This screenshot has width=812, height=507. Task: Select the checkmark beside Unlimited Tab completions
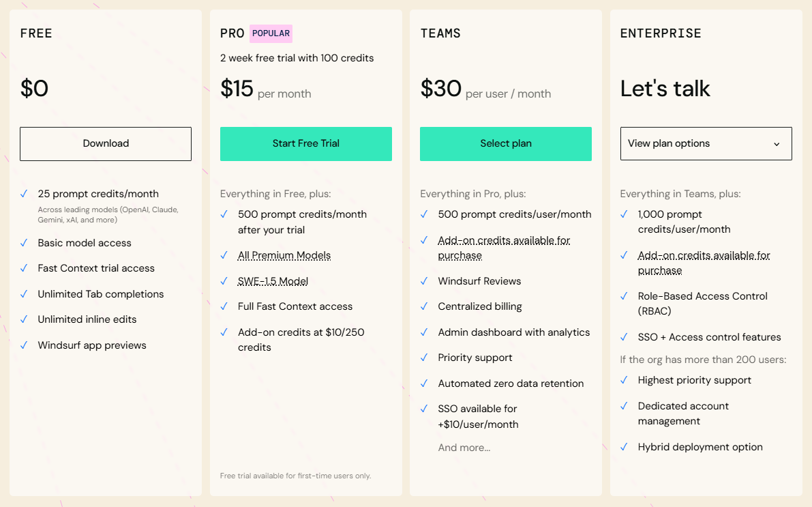(24, 294)
